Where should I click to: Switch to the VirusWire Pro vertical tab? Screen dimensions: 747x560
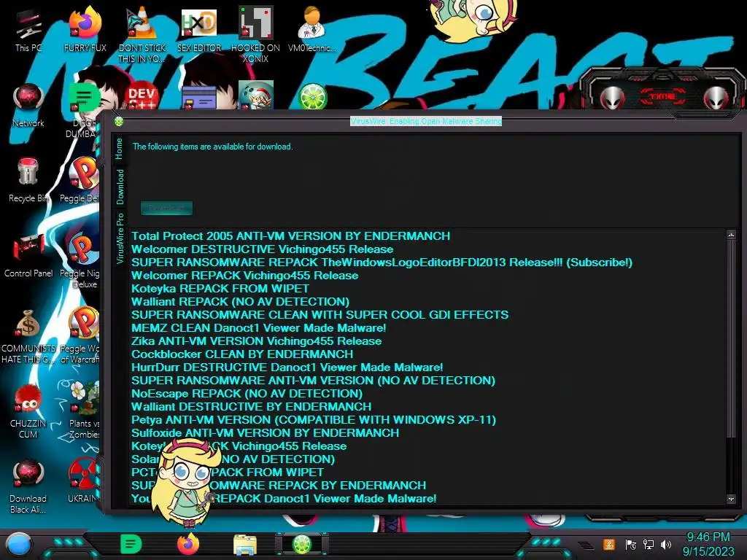point(120,238)
